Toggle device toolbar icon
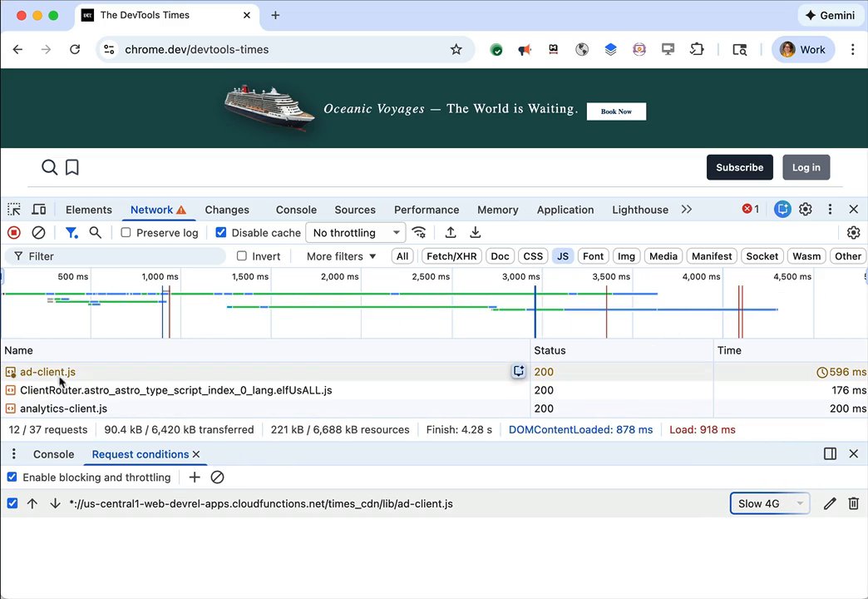Image resolution: width=868 pixels, height=599 pixels. click(39, 210)
